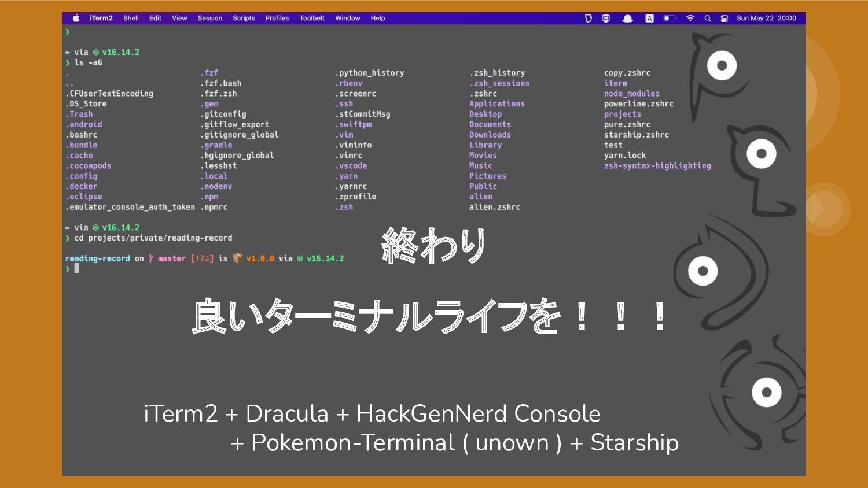Click the '.gitignore_global' file entry
The image size is (868, 488).
tap(240, 135)
